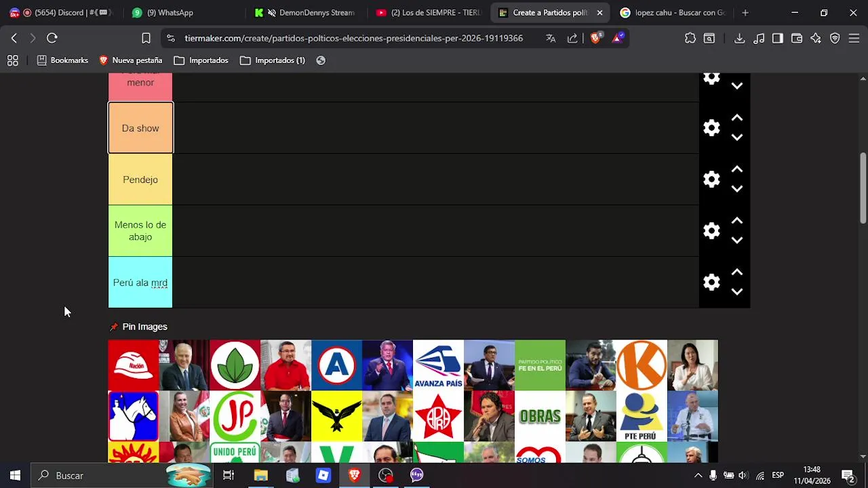Pick the JP green circle logo
This screenshot has width=868, height=488.
point(235,416)
